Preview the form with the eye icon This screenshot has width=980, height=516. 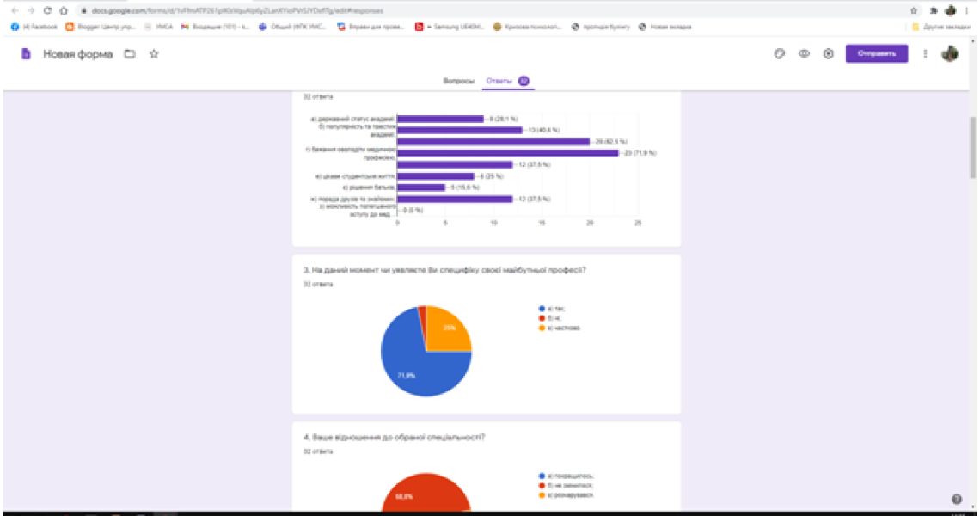(804, 54)
